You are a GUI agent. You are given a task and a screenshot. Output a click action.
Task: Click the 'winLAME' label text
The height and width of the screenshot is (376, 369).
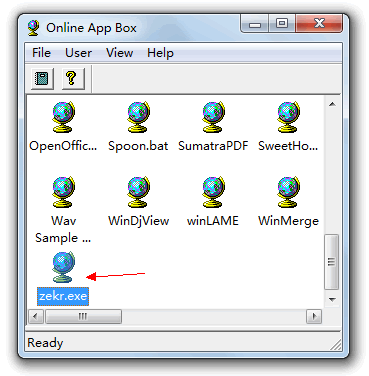(213, 221)
